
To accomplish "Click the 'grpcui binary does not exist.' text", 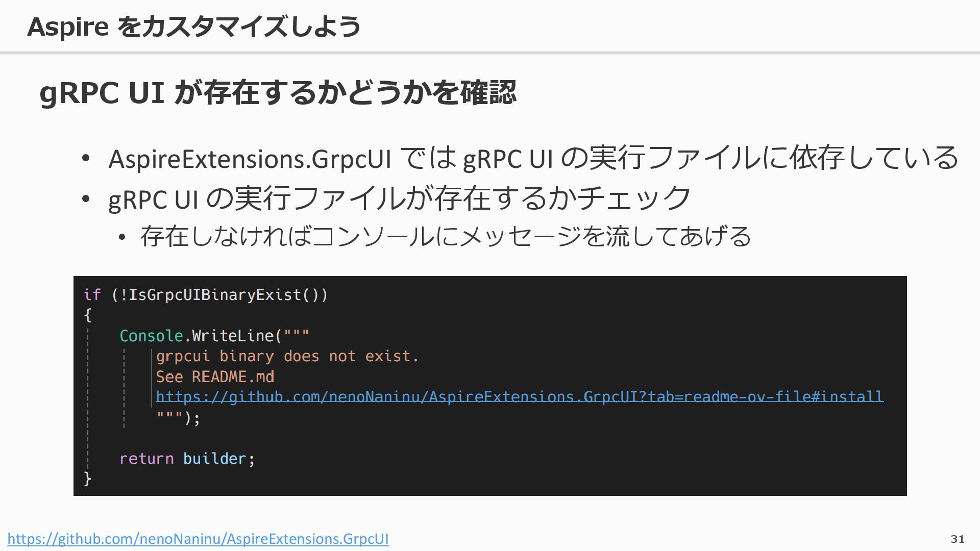I will click(x=287, y=356).
